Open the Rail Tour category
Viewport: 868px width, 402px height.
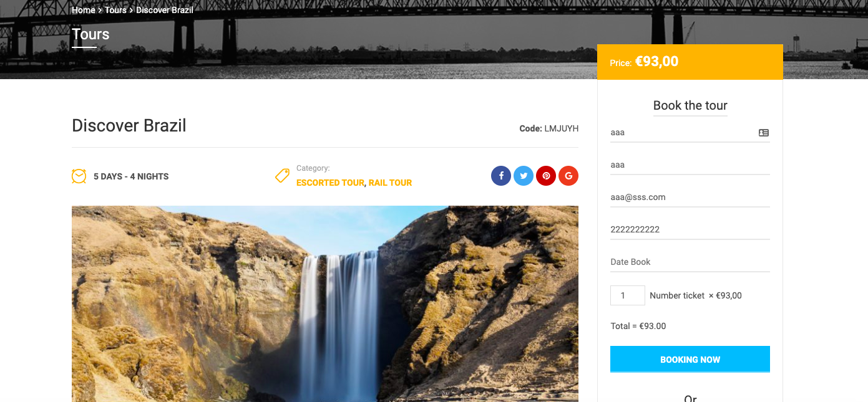pos(390,183)
